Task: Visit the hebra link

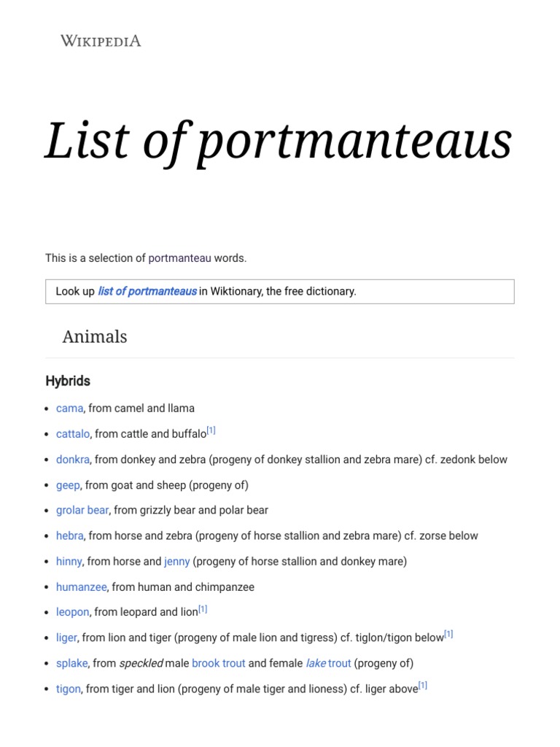Action: pyautogui.click(x=69, y=535)
